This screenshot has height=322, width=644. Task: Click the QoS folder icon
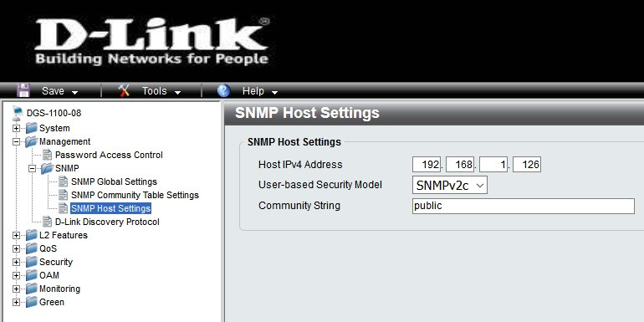click(x=31, y=248)
